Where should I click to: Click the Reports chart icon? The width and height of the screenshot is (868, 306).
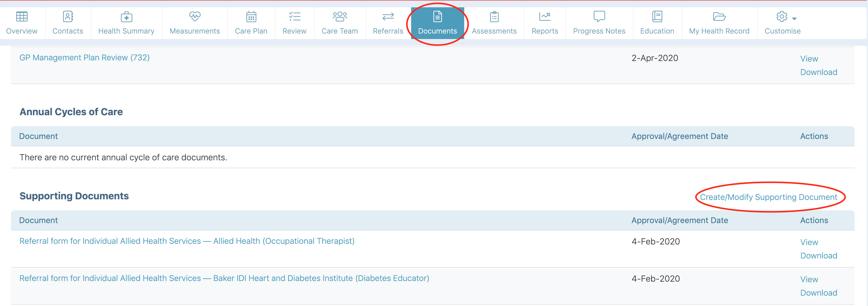click(545, 16)
